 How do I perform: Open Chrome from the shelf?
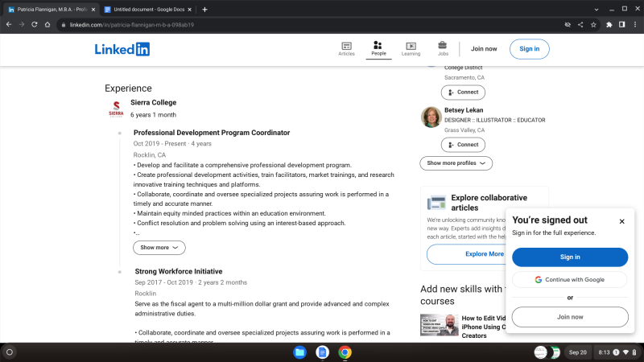[x=345, y=352]
